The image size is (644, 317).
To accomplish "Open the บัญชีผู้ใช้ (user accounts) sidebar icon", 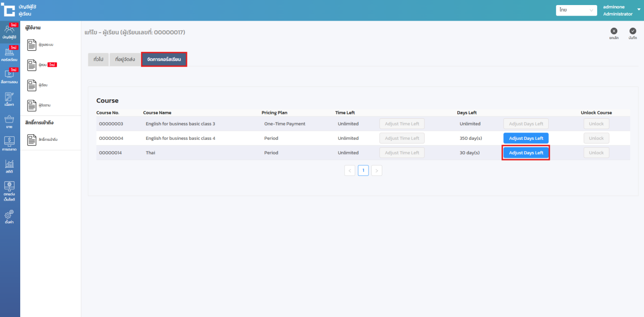I will pos(9,31).
